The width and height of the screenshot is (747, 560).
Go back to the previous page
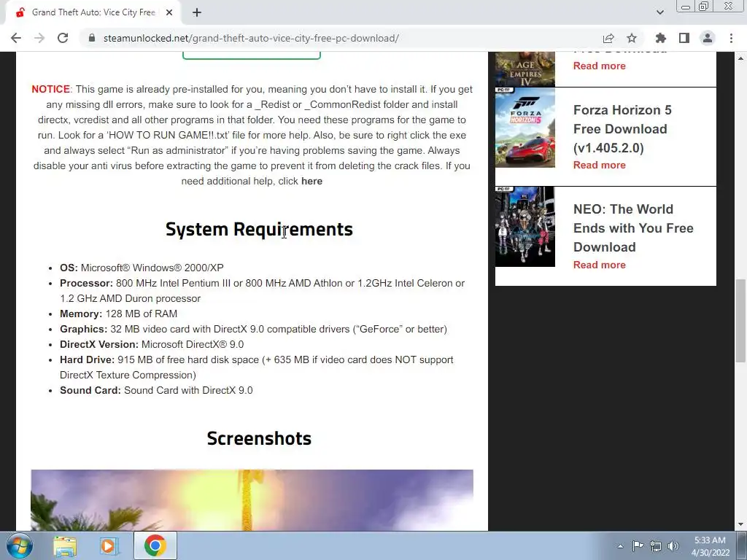pyautogui.click(x=16, y=38)
